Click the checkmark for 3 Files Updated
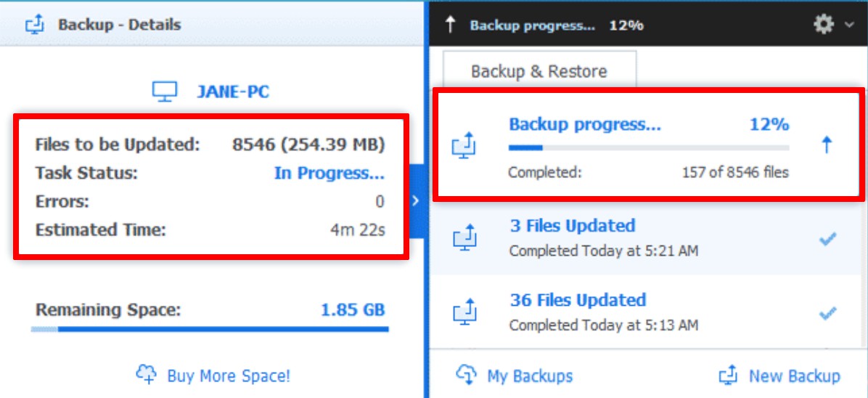The image size is (868, 398). click(x=827, y=238)
